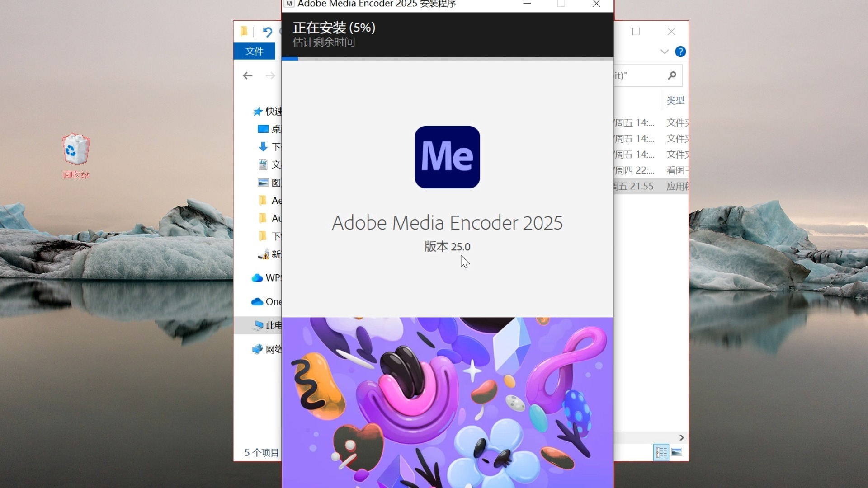Expand the Explorer ribbon chevron

click(664, 52)
